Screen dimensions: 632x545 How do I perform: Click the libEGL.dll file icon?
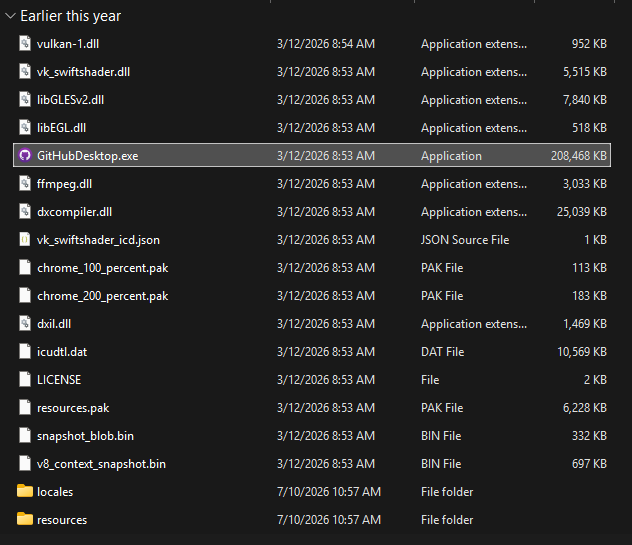pyautogui.click(x=25, y=127)
